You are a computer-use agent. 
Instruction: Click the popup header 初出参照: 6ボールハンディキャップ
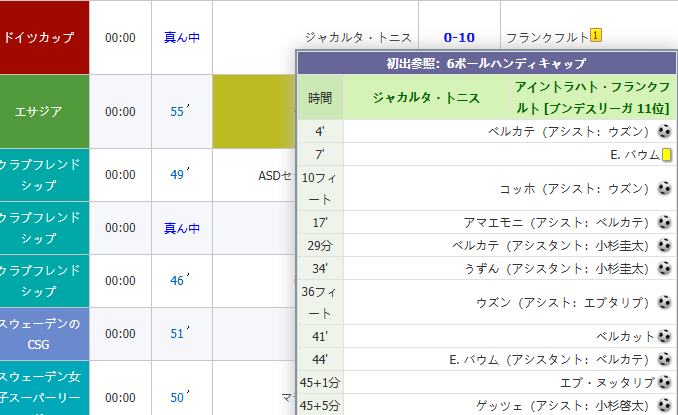click(x=486, y=63)
